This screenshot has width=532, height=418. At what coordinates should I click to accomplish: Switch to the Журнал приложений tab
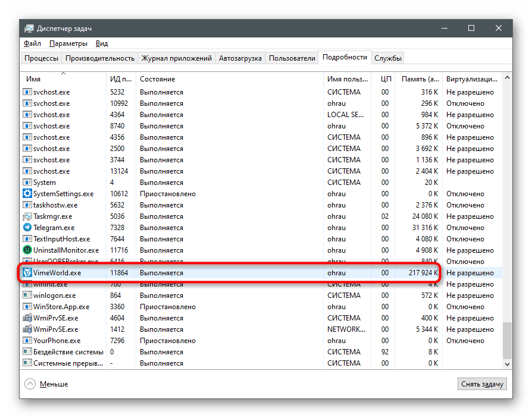coord(176,58)
